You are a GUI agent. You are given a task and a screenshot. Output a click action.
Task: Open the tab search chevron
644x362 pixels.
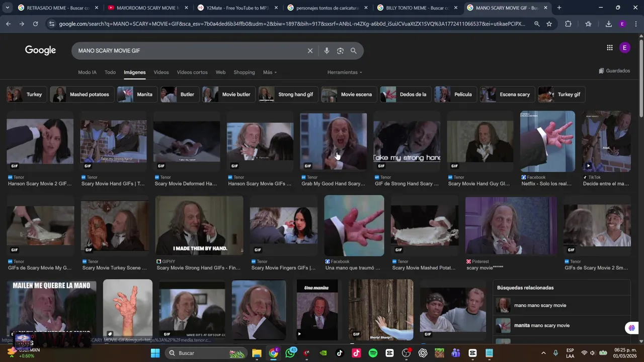tap(7, 8)
